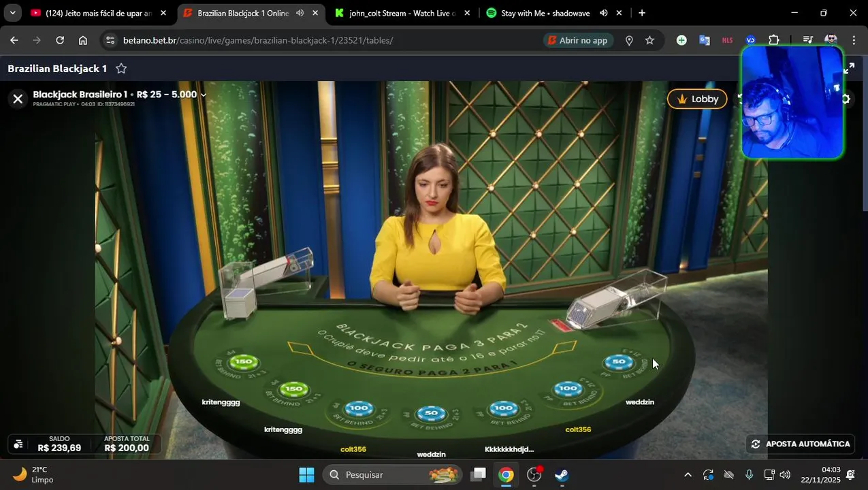Click Abrir no app button
This screenshot has height=490, width=868.
point(577,40)
